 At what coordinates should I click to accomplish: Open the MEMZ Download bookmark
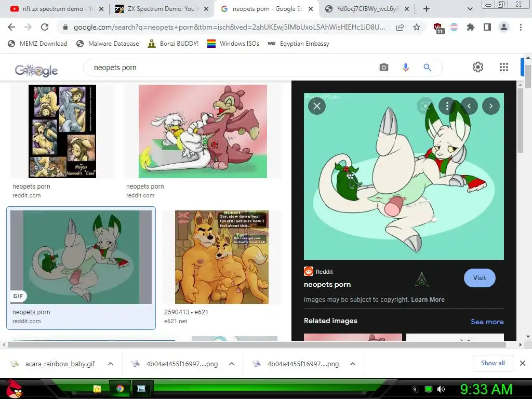[37, 44]
